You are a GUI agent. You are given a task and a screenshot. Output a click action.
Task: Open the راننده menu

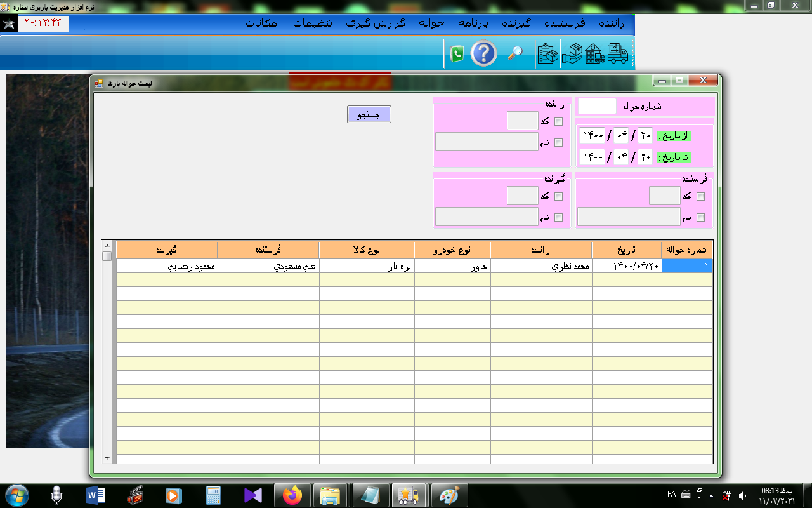tap(612, 23)
